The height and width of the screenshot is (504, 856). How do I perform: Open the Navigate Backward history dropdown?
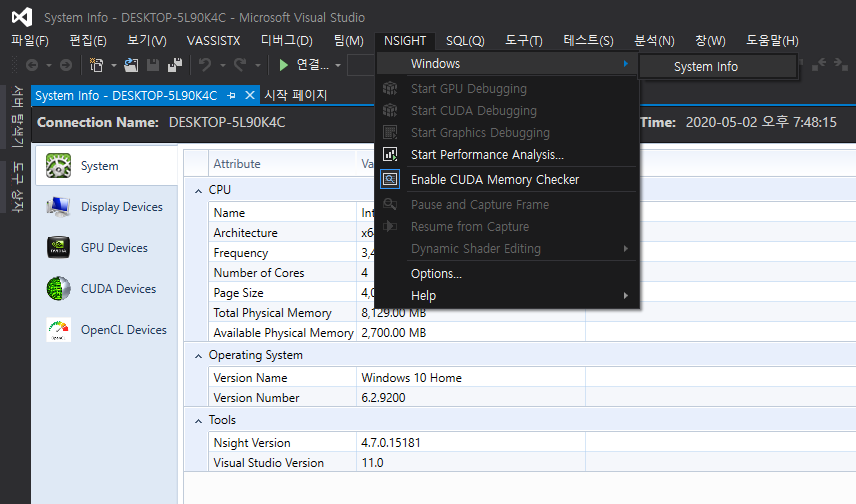point(49,66)
